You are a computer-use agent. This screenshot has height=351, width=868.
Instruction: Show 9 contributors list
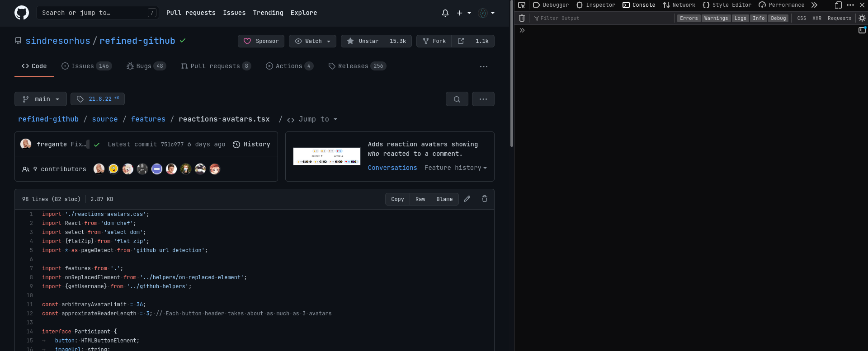(54, 169)
